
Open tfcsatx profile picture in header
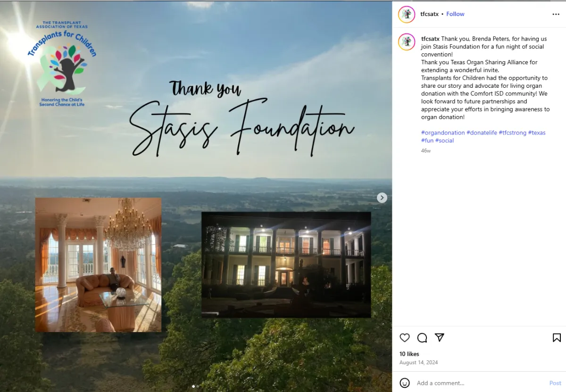pos(407,14)
